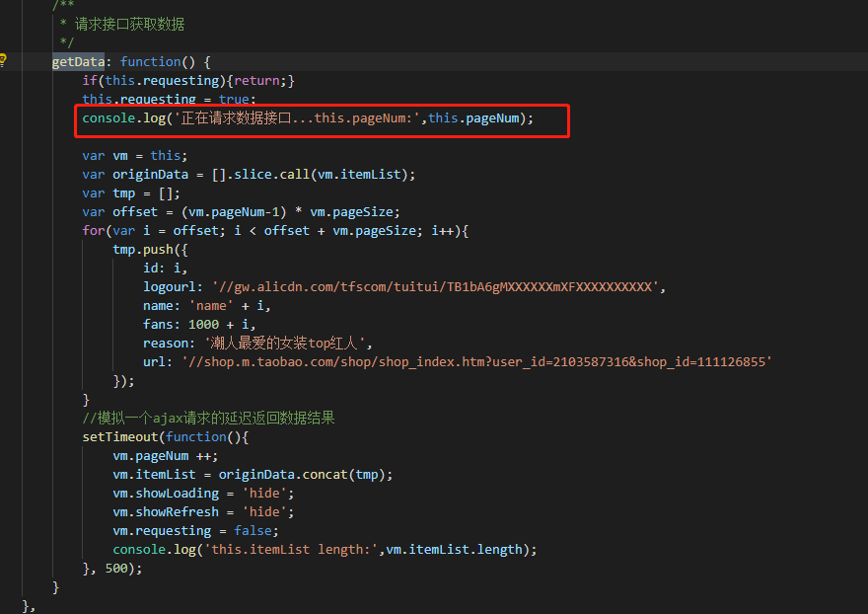This screenshot has height=614, width=868.
Task: Click comment '模拟一个ajax请求的延迟返回数据结果'
Action: pyautogui.click(x=209, y=419)
